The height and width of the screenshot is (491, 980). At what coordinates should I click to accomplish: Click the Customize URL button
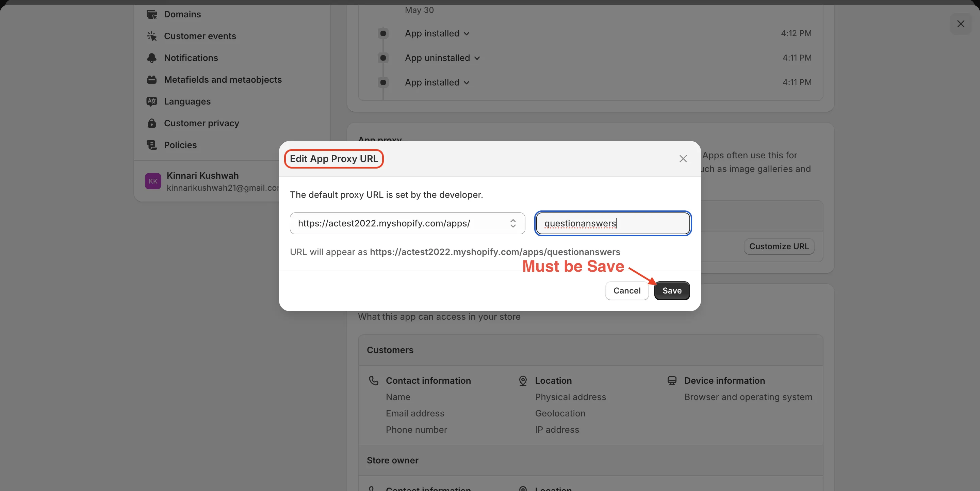pos(779,246)
